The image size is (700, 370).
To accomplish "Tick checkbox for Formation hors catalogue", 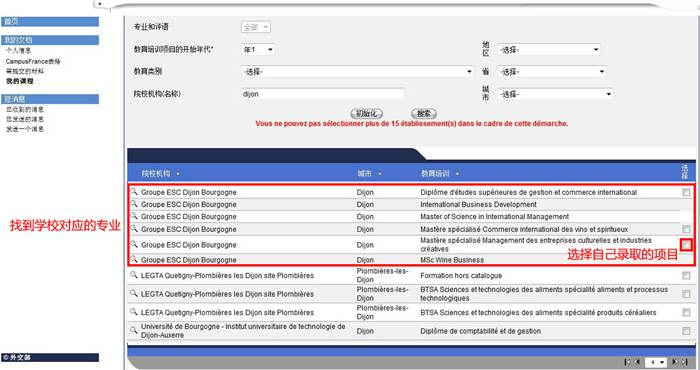I will 686,276.
